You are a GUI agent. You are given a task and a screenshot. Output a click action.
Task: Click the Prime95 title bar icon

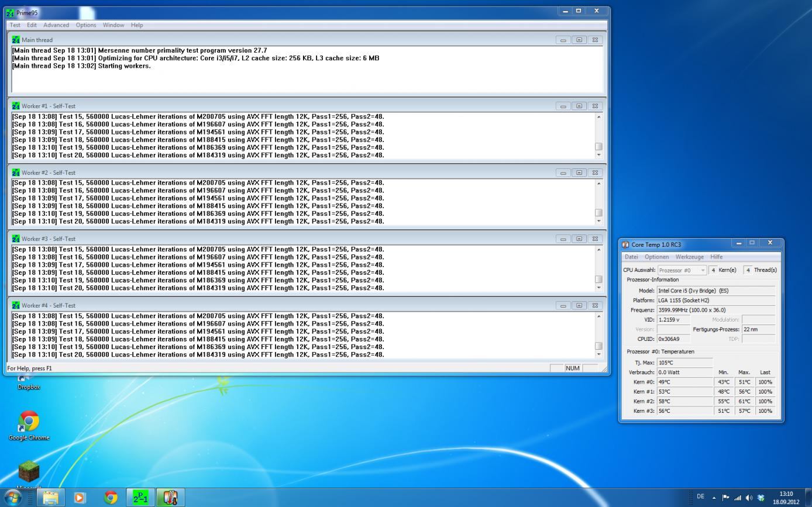pyautogui.click(x=10, y=12)
